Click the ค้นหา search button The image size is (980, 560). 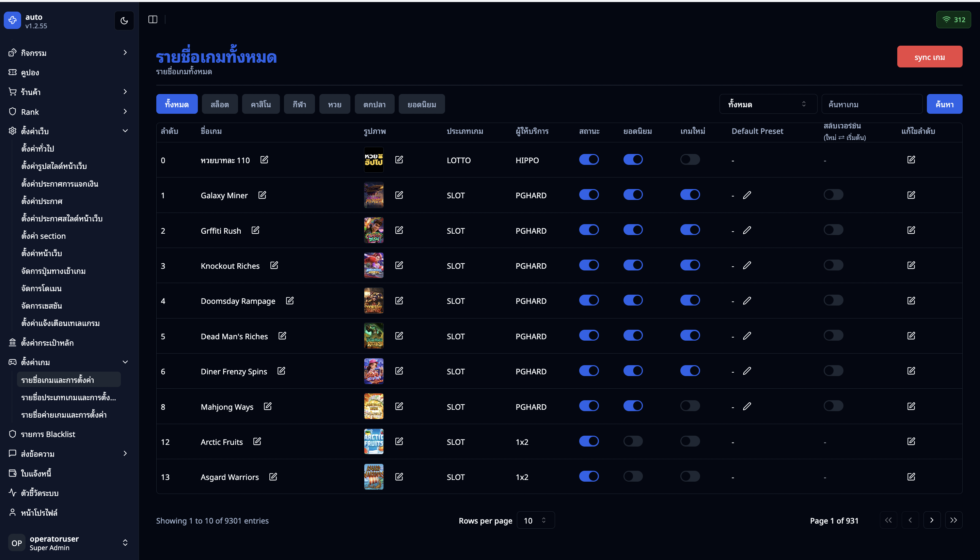944,104
